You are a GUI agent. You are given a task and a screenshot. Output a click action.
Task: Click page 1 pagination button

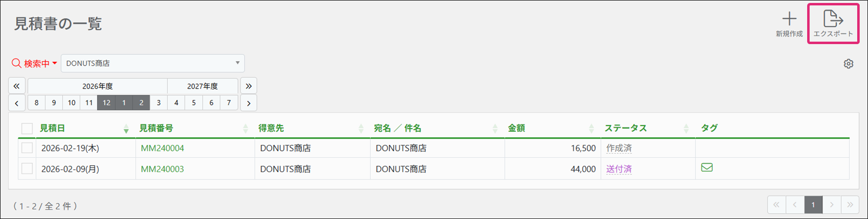coord(813,204)
